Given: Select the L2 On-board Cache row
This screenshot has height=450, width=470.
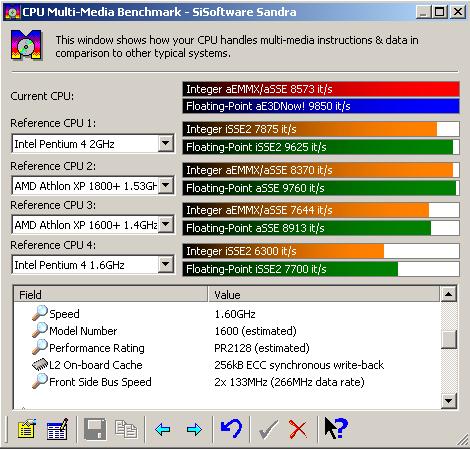Looking at the screenshot, I should [x=227, y=365].
